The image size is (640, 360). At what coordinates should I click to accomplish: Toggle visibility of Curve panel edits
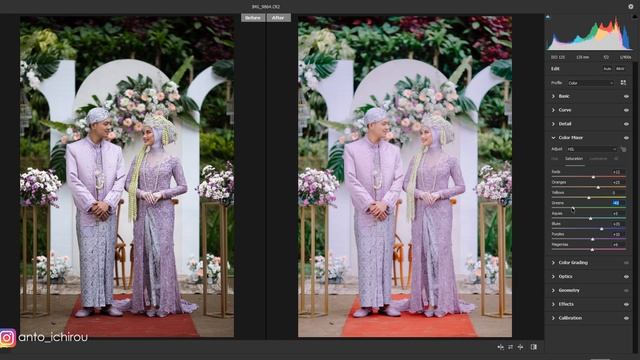pos(626,110)
